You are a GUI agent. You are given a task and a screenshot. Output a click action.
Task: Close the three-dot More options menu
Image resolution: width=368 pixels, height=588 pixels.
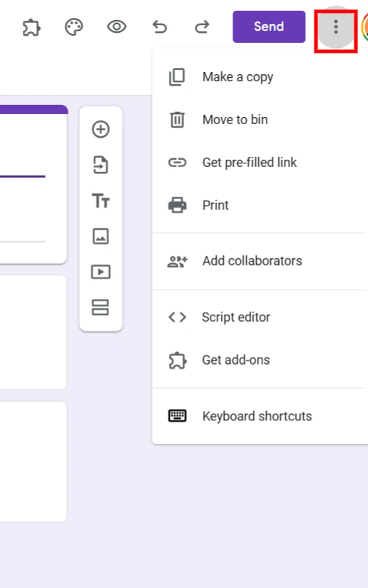[336, 27]
